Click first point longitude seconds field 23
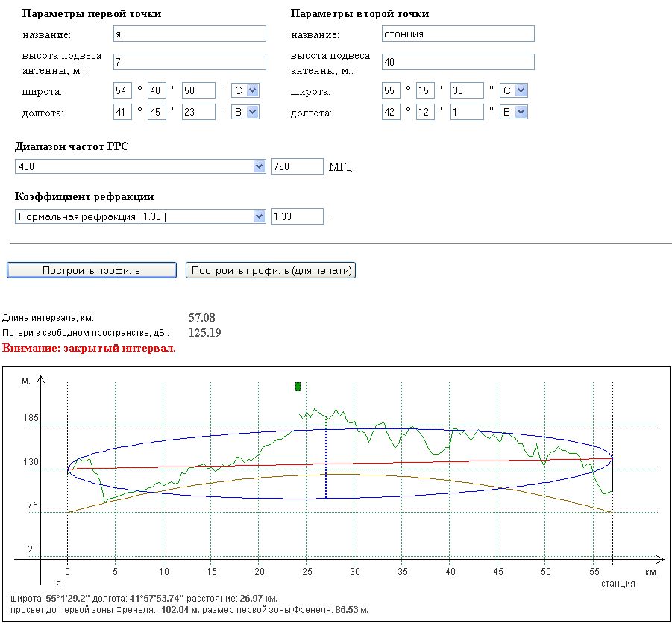The width and height of the screenshot is (672, 624). pyautogui.click(x=198, y=112)
